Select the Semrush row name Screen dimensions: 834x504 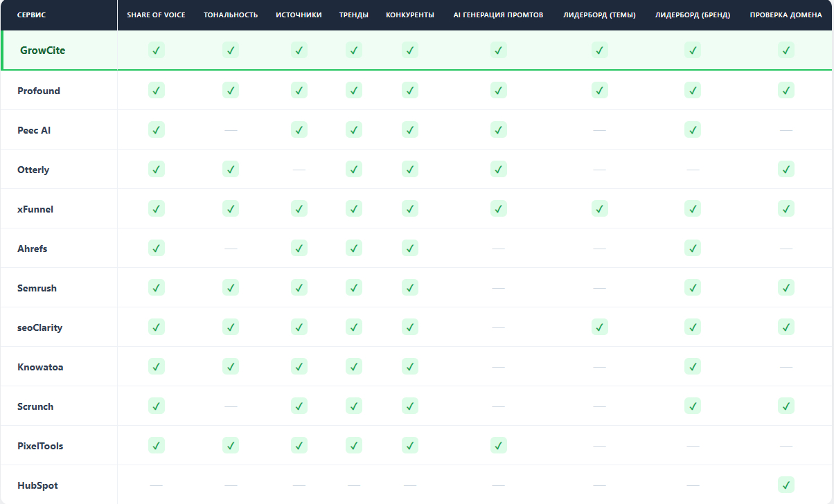pyautogui.click(x=37, y=288)
